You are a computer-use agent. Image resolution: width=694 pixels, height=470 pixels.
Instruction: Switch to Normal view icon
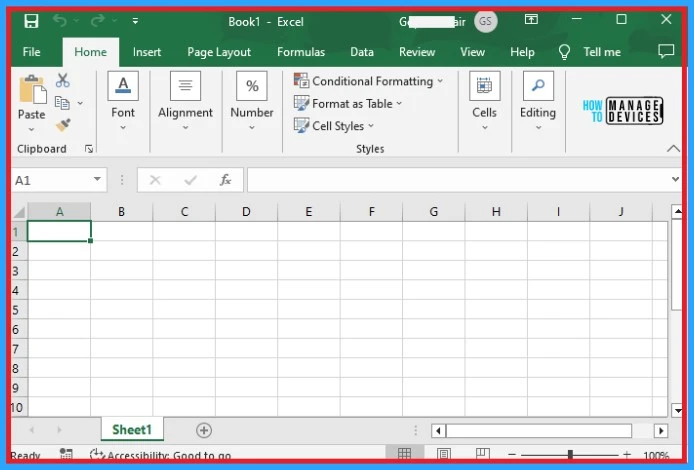click(x=404, y=453)
